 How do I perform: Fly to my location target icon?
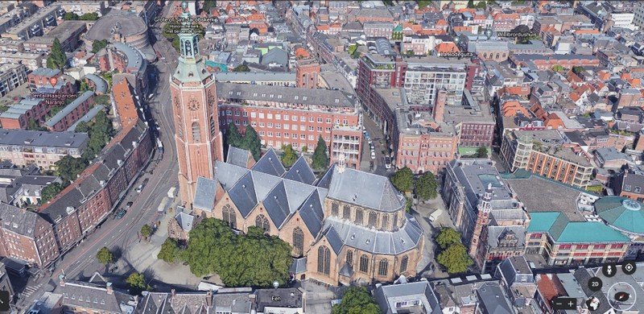(629, 267)
